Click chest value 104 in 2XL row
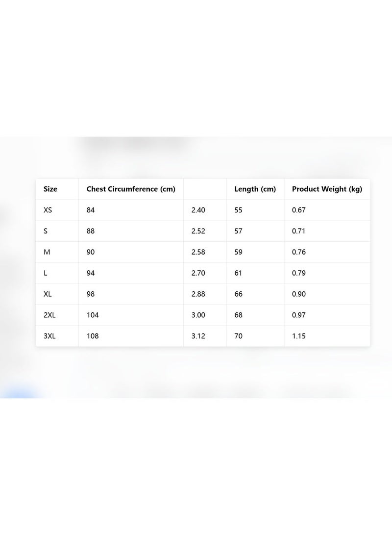 point(93,315)
